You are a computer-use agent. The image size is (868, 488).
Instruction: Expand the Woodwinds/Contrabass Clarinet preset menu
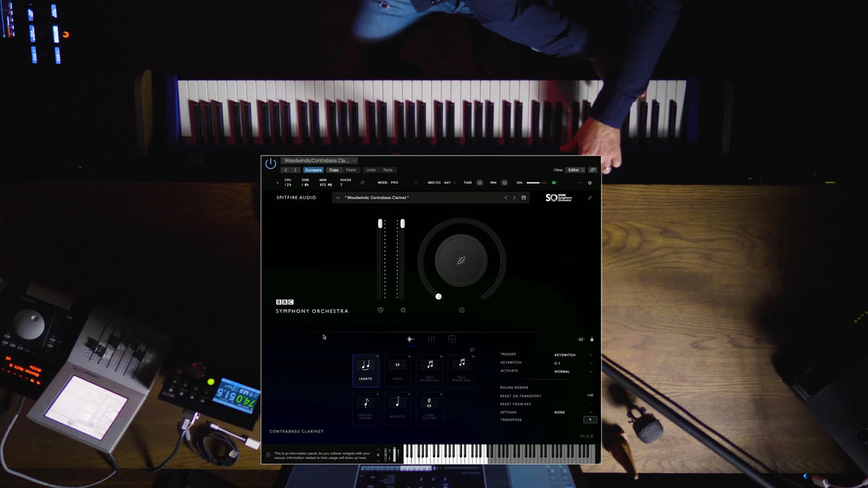[319, 161]
